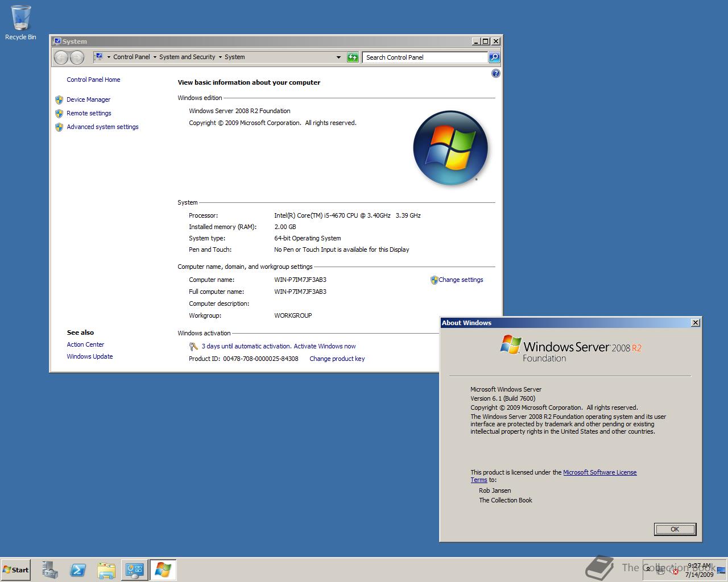Launch Windows PowerShell from taskbar
728x582 pixels.
78,570
